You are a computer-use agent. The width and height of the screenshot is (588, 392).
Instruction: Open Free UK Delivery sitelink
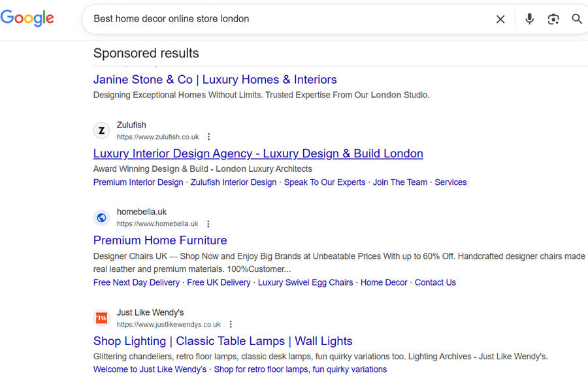coord(219,282)
